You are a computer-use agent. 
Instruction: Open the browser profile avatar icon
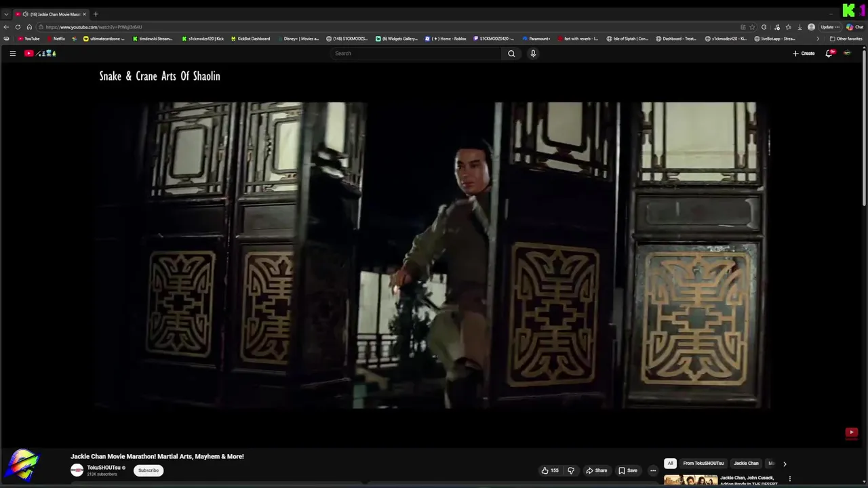point(811,27)
